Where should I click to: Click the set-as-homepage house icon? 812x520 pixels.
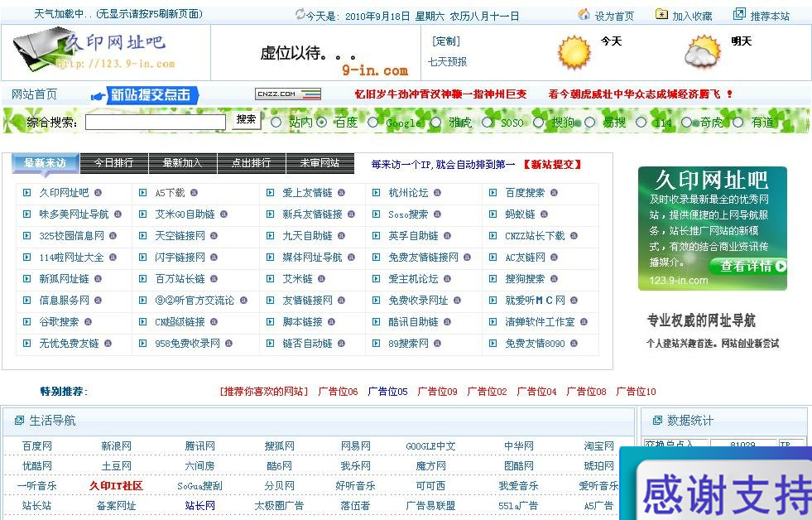click(584, 15)
